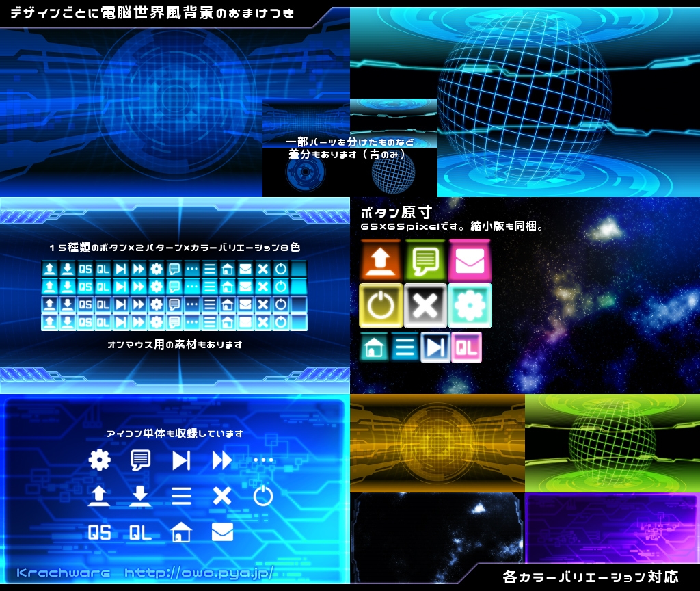Select the green wireframe sphere thumbnail

[612, 443]
